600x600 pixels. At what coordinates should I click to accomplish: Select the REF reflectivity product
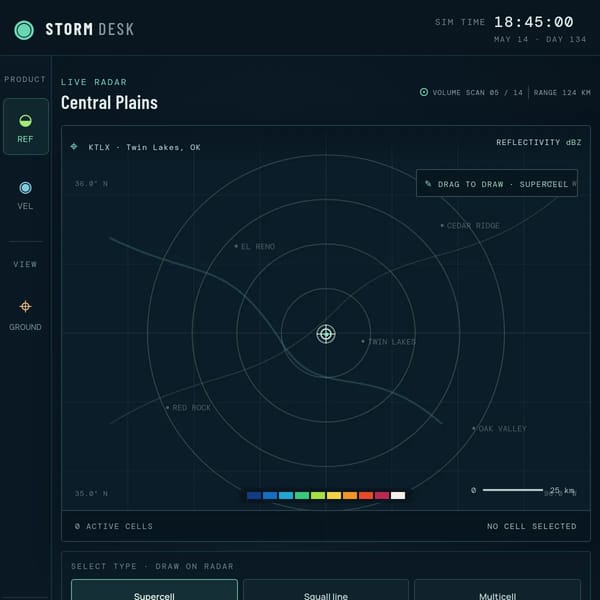click(26, 126)
